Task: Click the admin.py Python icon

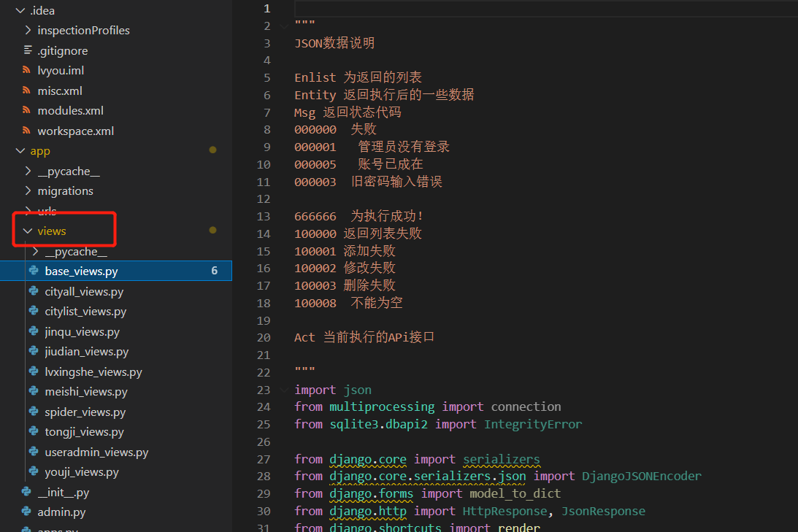Action: click(x=26, y=512)
